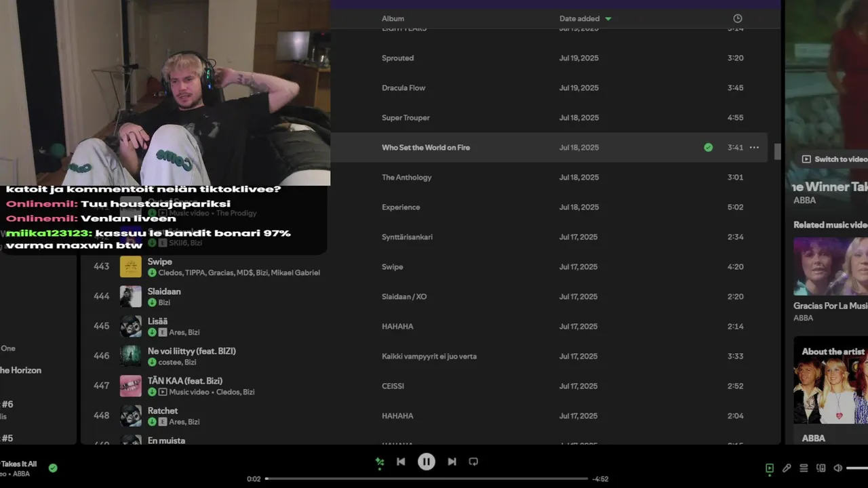The width and height of the screenshot is (868, 488).
Task: Click the explicit badge on the Ratchet track
Action: (163, 422)
